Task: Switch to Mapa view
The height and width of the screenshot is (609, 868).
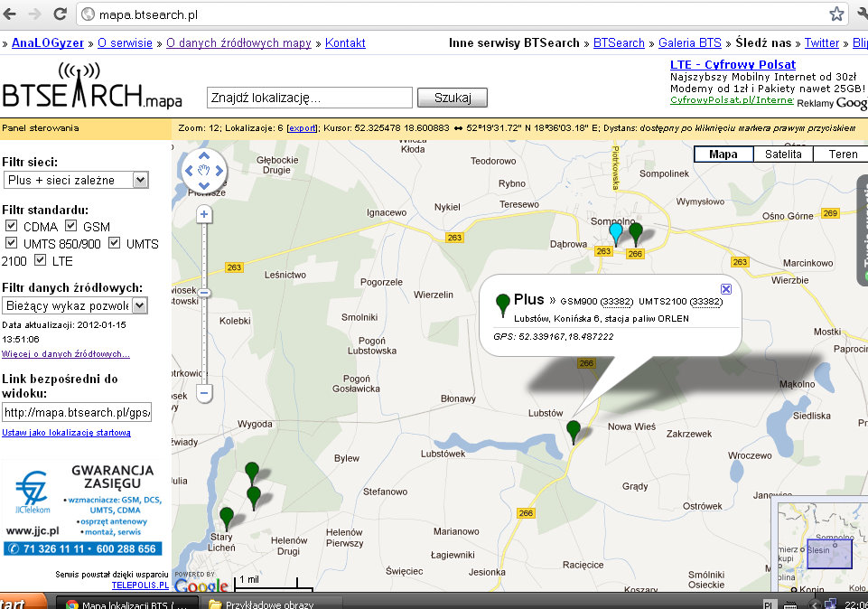Action: [x=723, y=154]
